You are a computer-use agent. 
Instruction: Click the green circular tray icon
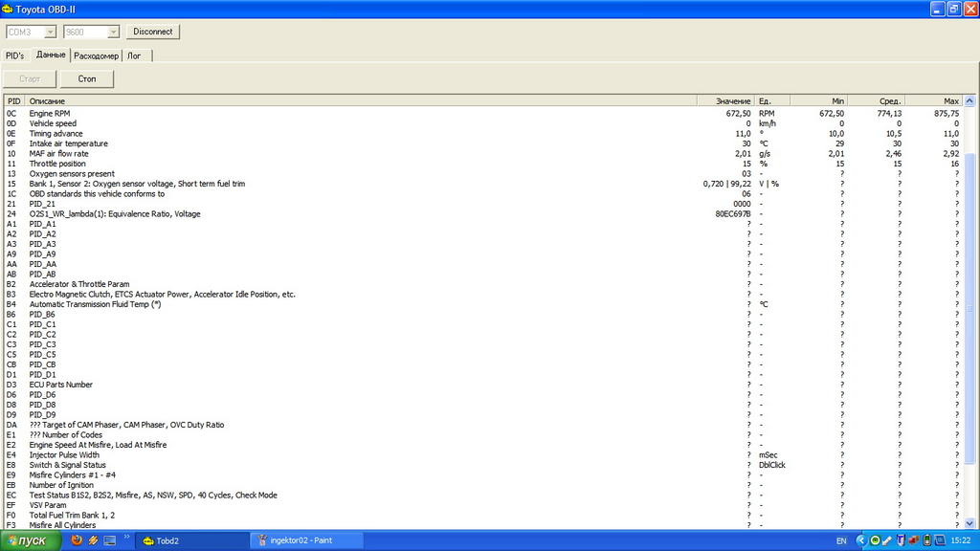(x=875, y=540)
